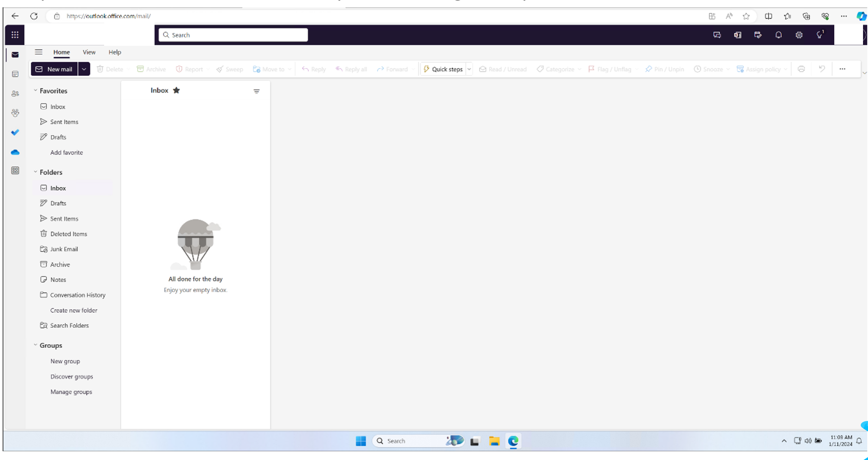Click the Outlook Search box
868x460 pixels.
[x=233, y=35]
